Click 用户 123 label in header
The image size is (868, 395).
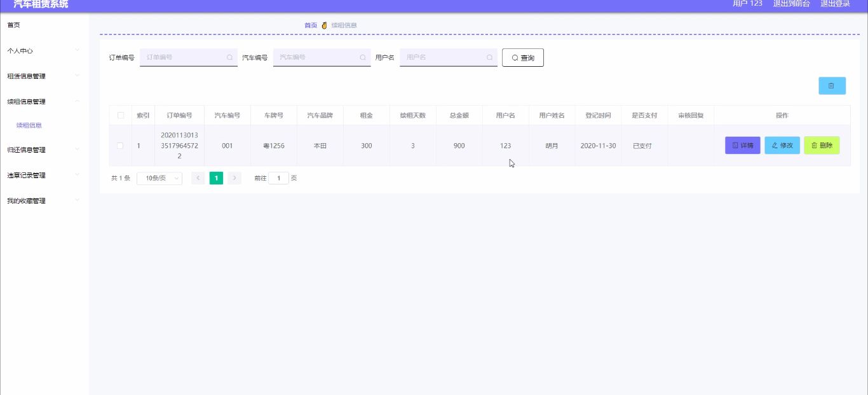click(747, 4)
